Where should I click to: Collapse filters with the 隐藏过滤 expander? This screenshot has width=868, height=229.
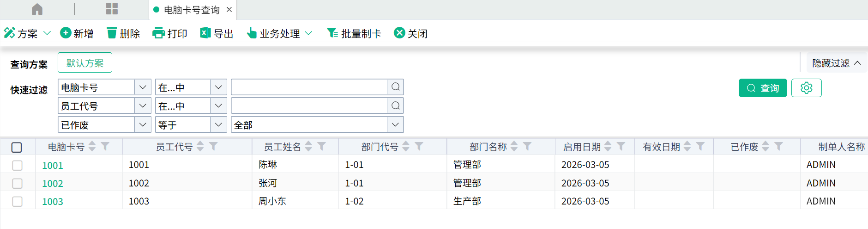point(836,63)
